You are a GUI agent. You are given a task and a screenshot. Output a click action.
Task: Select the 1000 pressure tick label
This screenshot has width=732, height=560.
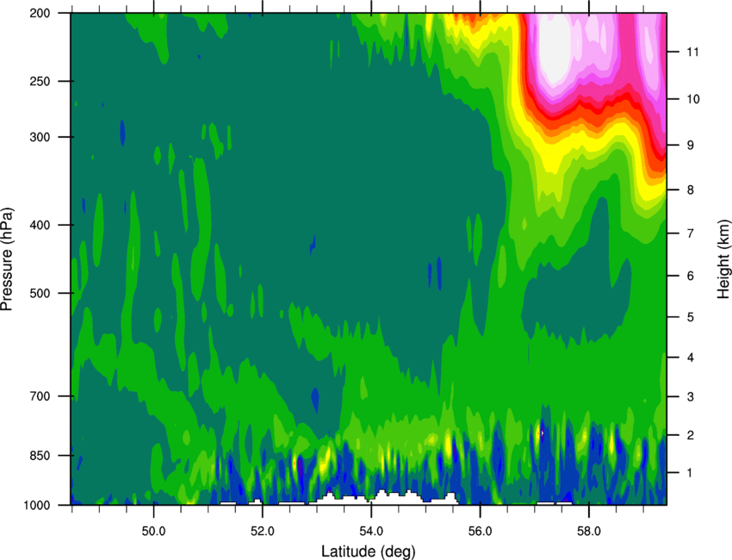click(37, 505)
